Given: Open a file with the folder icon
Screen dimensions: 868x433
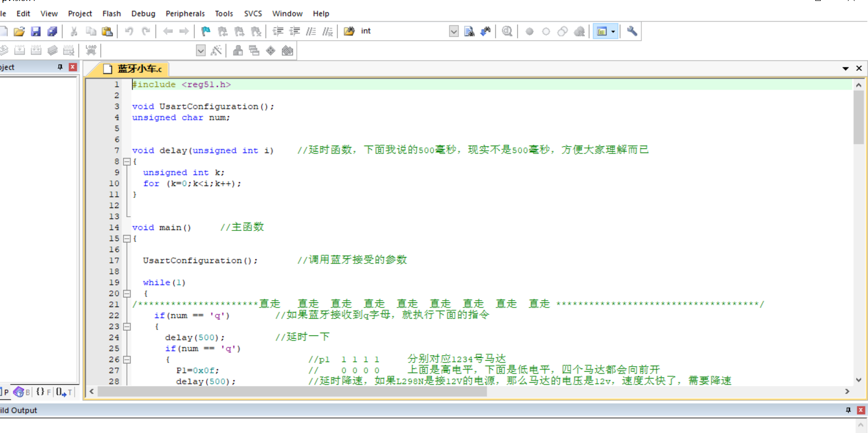Looking at the screenshot, I should (19, 31).
